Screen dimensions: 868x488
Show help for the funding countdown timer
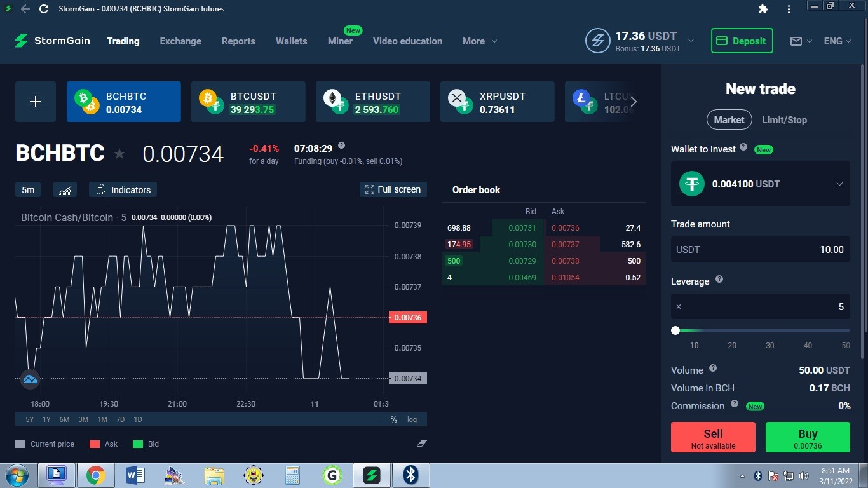(x=341, y=146)
